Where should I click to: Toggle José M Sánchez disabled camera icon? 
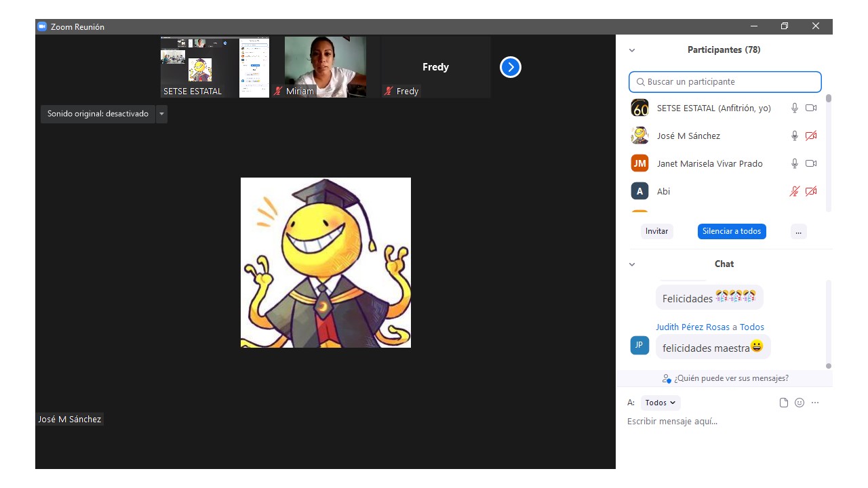point(811,136)
